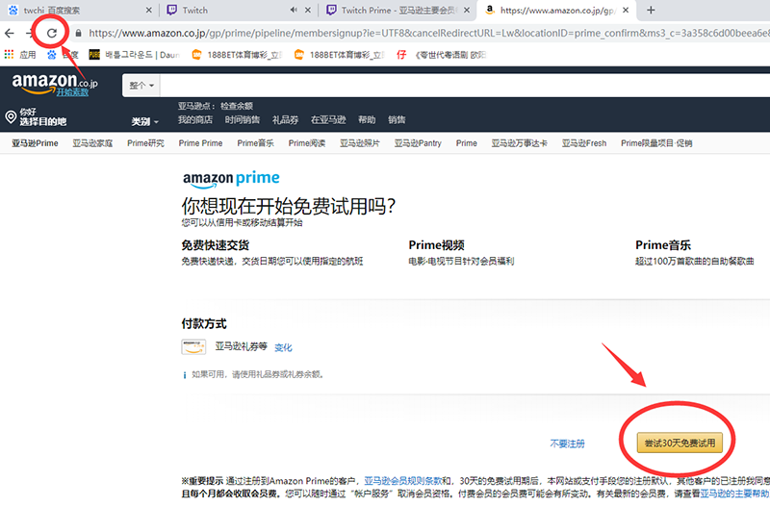The height and width of the screenshot is (532, 770).
Task: Select 亚马逊家庭 in the sub navigation
Action: point(92,143)
